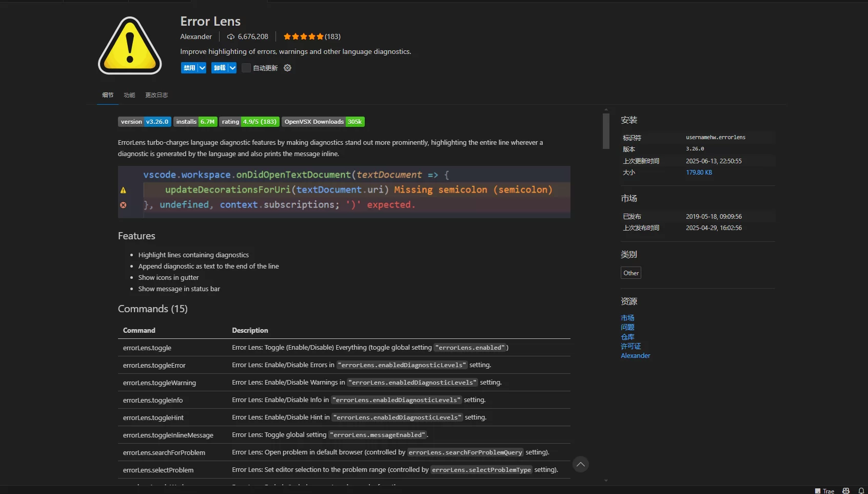The image size is (868, 494).
Task: Click the Command column header
Action: (x=139, y=330)
